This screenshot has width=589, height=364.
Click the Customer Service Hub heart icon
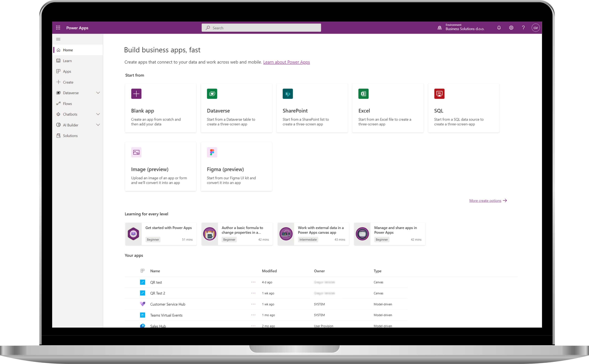143,304
